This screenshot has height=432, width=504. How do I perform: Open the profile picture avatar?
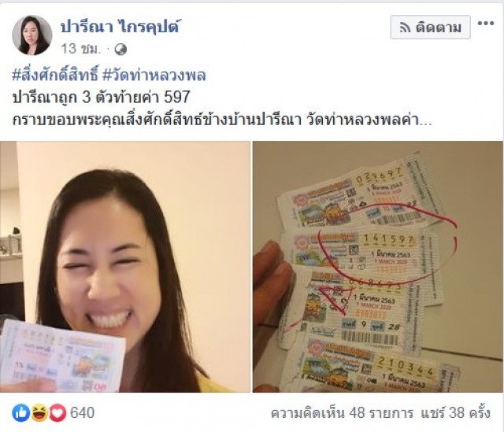click(31, 35)
